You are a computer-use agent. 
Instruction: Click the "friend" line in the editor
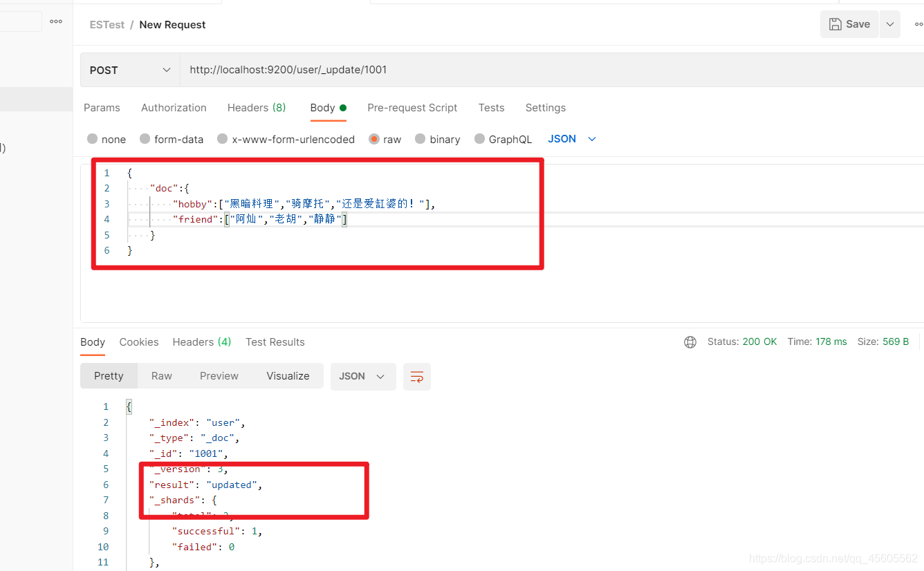pyautogui.click(x=260, y=219)
